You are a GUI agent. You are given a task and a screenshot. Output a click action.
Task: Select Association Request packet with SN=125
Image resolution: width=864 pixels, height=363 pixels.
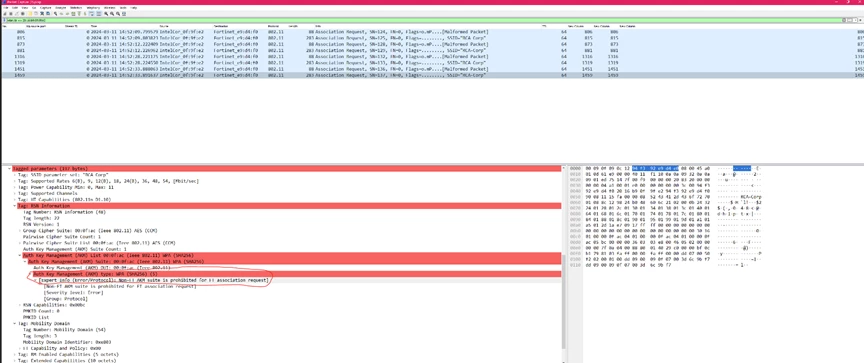click(432, 38)
